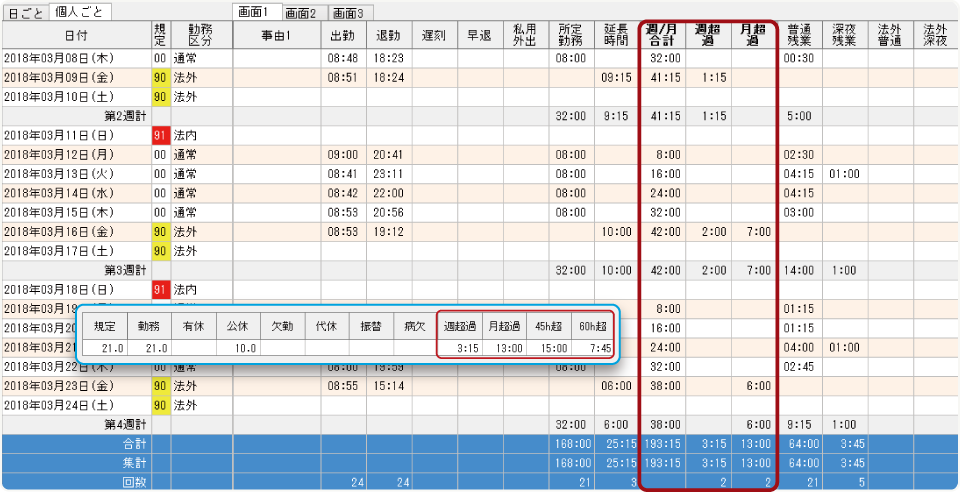Image resolution: width=960 pixels, height=492 pixels.
Task: Click the date 2018年03月15日(木)
Action: pos(58,212)
